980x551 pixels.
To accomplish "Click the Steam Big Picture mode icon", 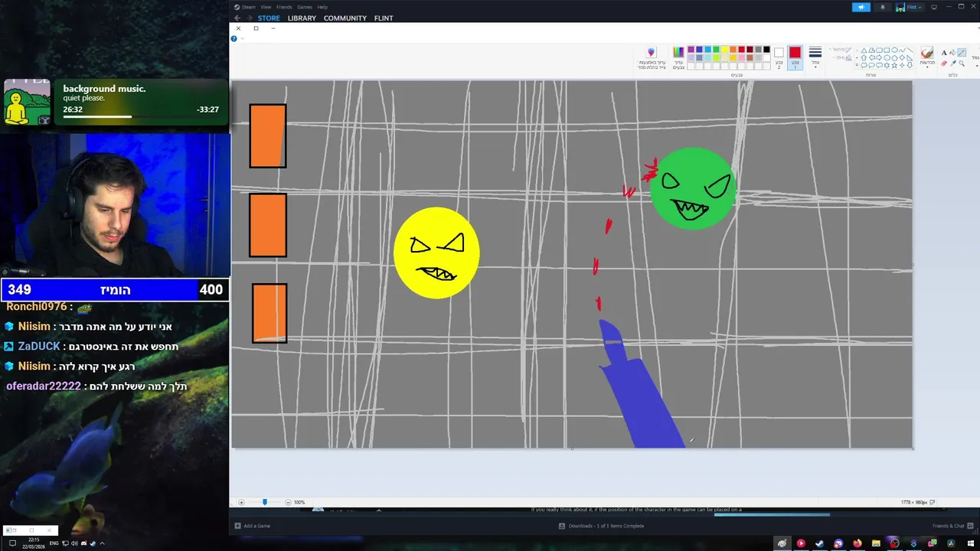I will (933, 7).
